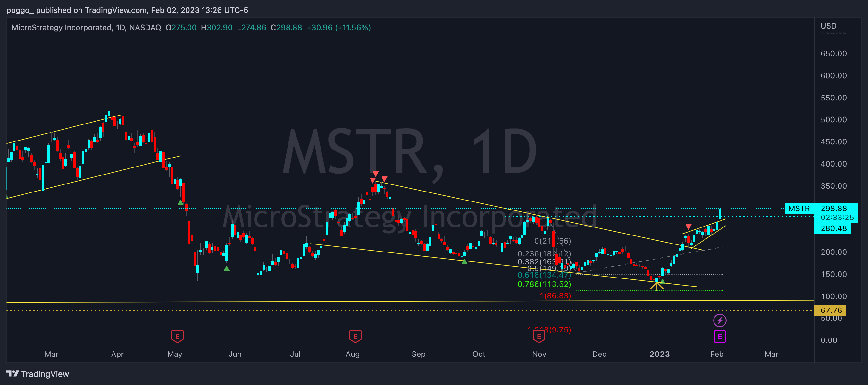The image size is (868, 385).
Task: Click the yellow 67.76 price level label
Action: click(830, 310)
